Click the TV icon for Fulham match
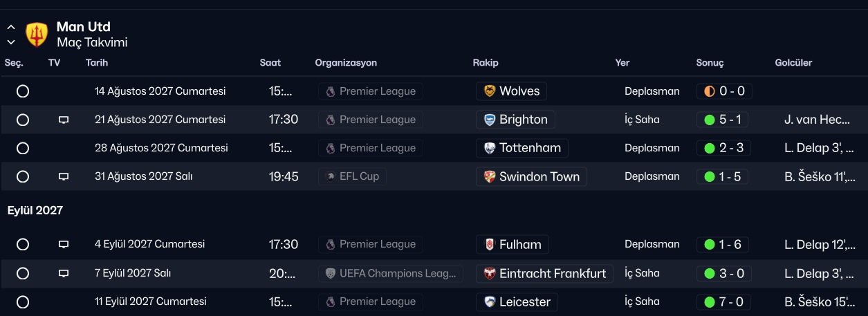 pos(64,244)
